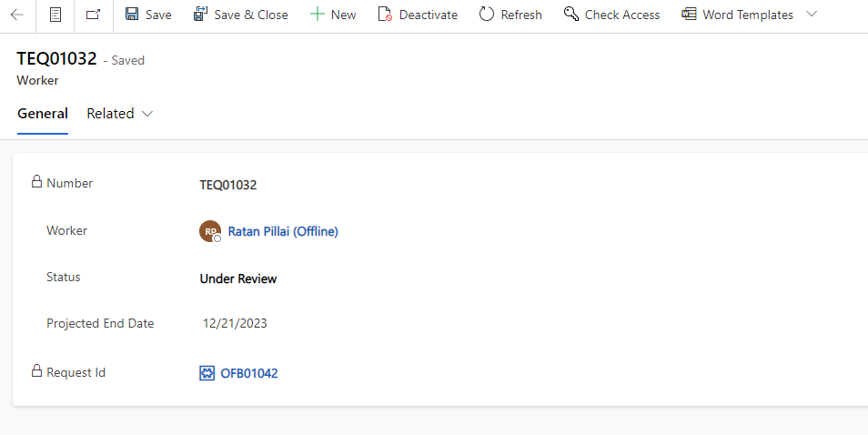Click the Status field value Under Review
Image resolution: width=868 pixels, height=435 pixels.
coord(238,278)
